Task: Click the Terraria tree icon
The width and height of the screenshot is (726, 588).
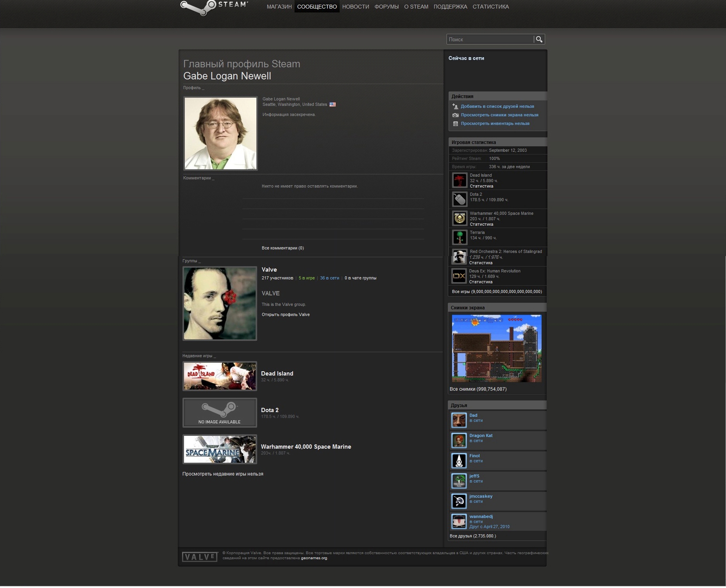Action: [x=459, y=237]
